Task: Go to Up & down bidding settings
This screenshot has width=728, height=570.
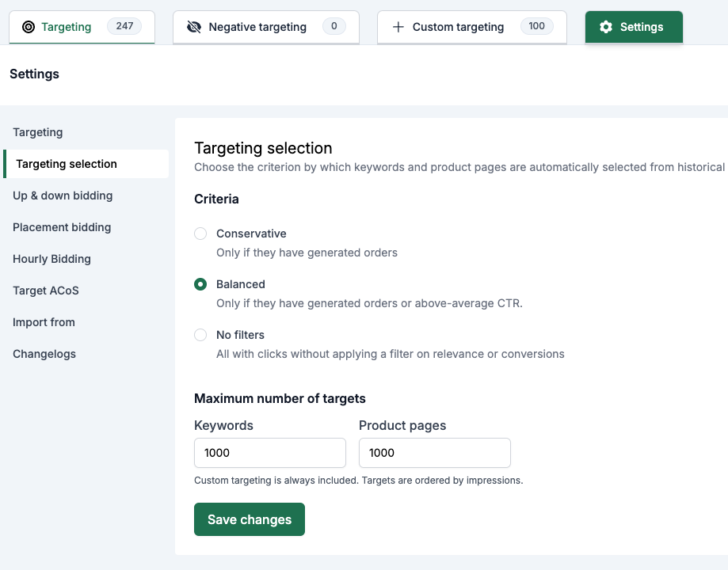Action: 63,196
